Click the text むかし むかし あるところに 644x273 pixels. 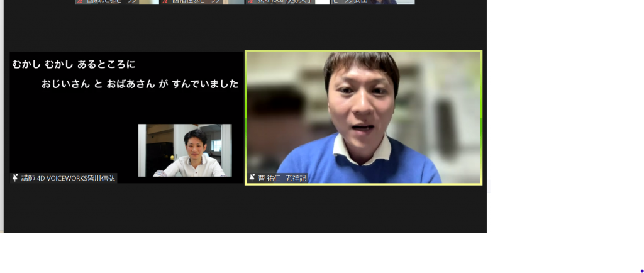coord(74,64)
